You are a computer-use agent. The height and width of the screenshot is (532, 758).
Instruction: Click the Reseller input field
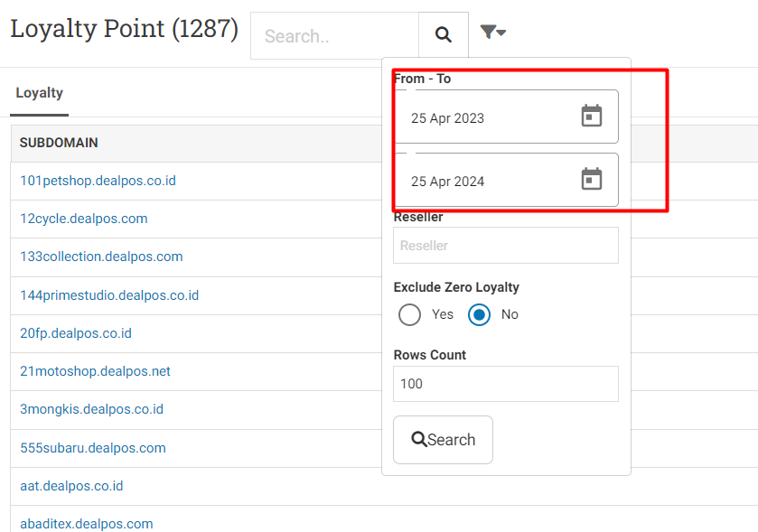click(506, 246)
